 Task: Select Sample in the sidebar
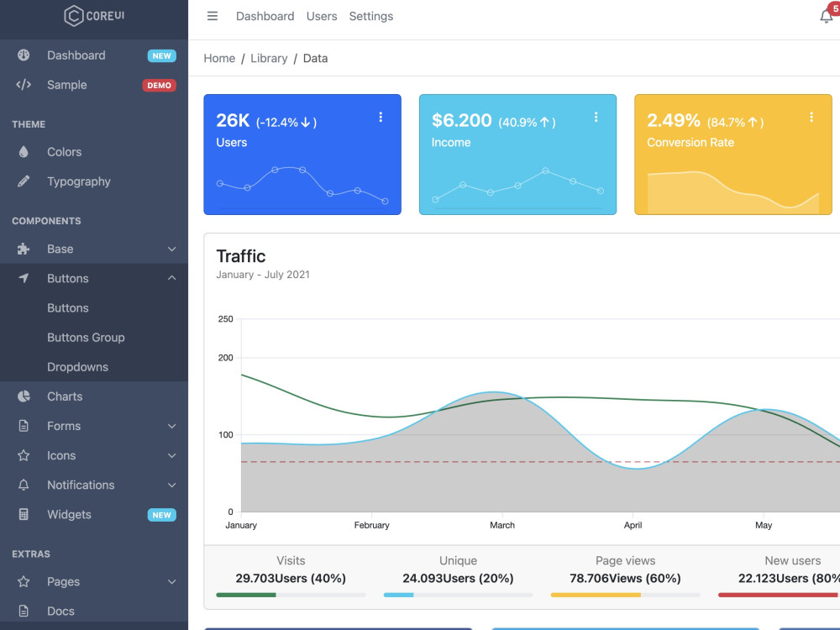pos(94,85)
